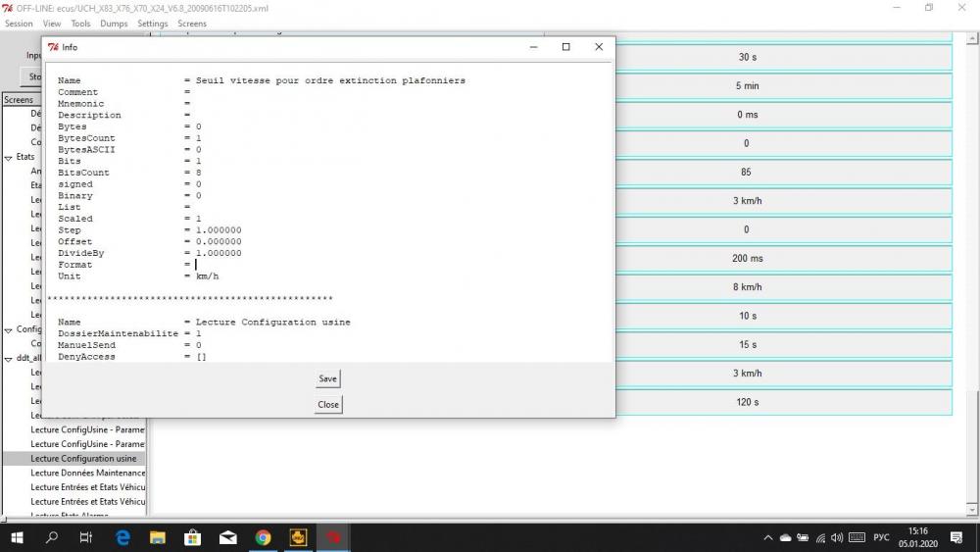980x552 pixels.
Task: Click the main scrollbar down arrow
Action: click(x=972, y=510)
